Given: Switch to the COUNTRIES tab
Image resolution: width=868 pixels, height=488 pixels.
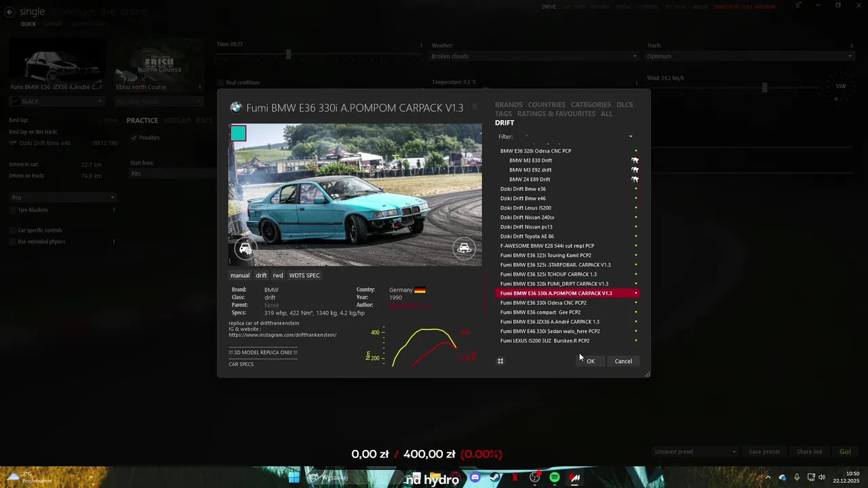Looking at the screenshot, I should [547, 104].
